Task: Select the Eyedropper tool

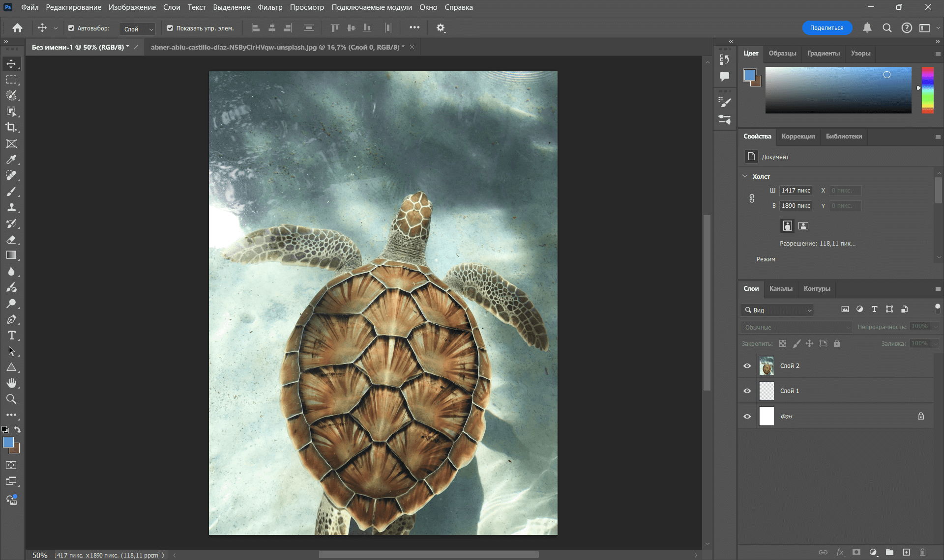Action: pyautogui.click(x=11, y=160)
